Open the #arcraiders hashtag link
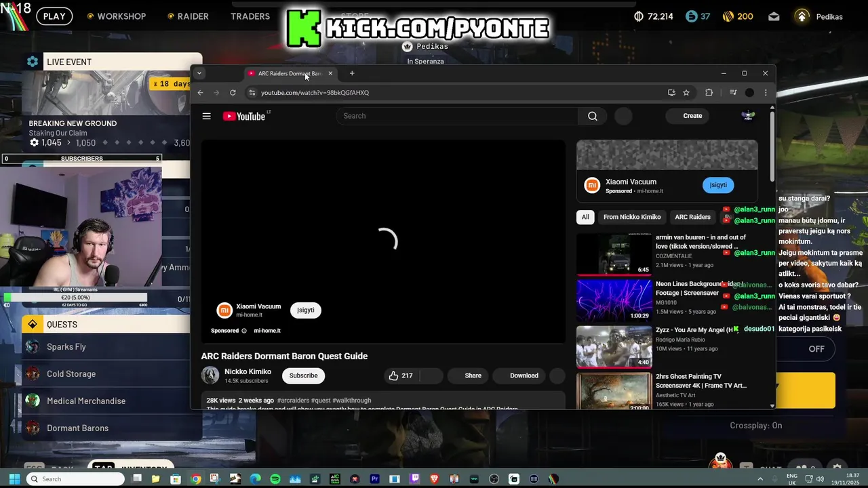 (293, 401)
